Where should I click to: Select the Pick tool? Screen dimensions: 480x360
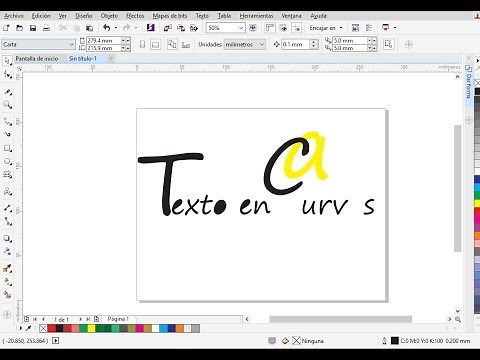pyautogui.click(x=7, y=61)
